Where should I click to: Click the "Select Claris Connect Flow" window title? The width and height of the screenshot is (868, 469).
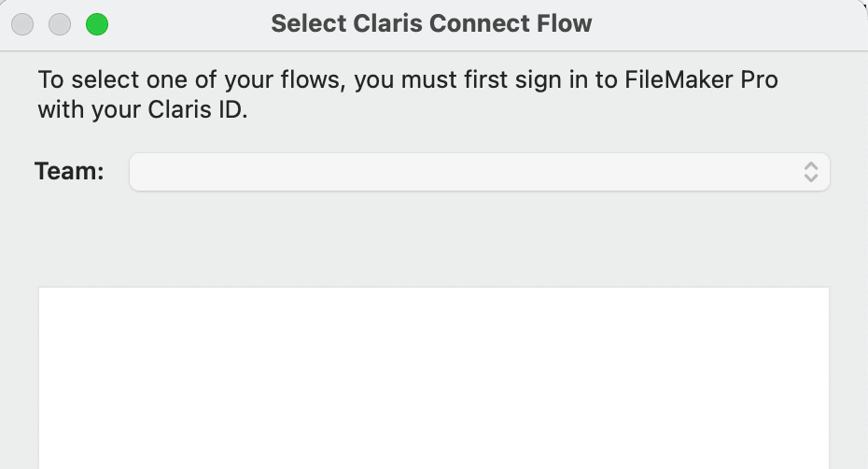click(431, 23)
